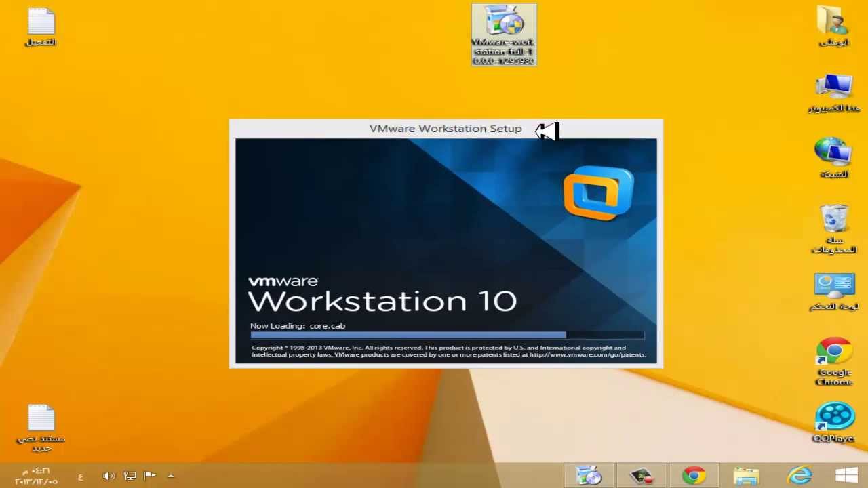The image size is (868, 488).
Task: Open the user folder icon at top right
Action: tap(834, 26)
